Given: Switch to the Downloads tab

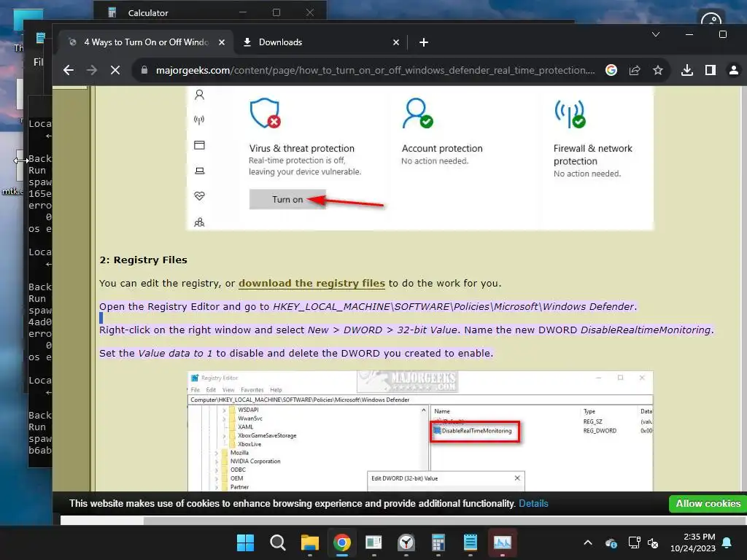Looking at the screenshot, I should [x=322, y=42].
